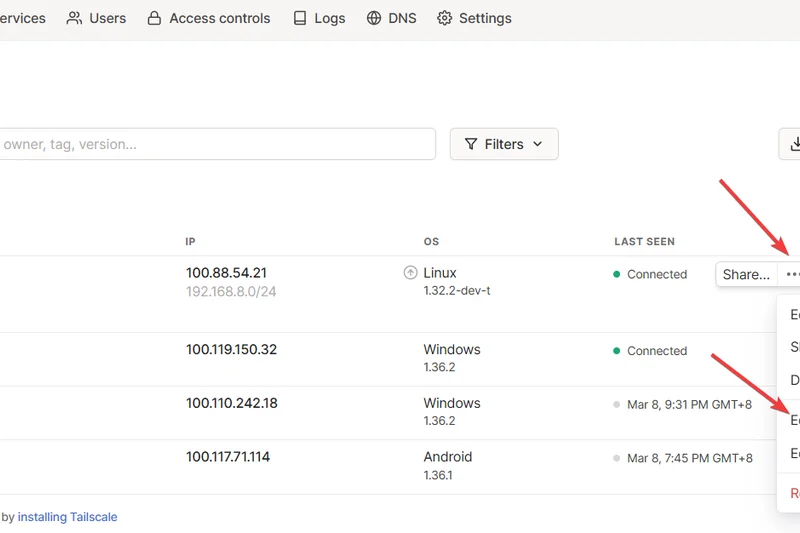The image size is (800, 533).
Task: Expand the Filters dropdown chevron
Action: pyautogui.click(x=538, y=144)
